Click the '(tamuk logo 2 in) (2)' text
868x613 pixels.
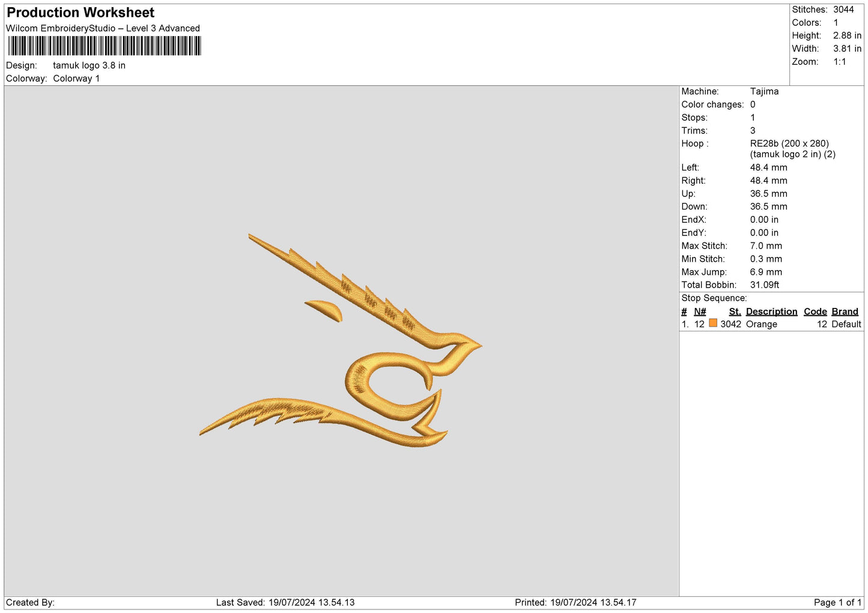(793, 154)
